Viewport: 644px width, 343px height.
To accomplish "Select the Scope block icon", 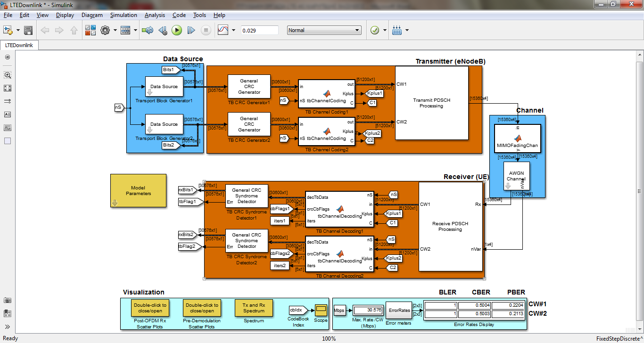I will pyautogui.click(x=321, y=310).
